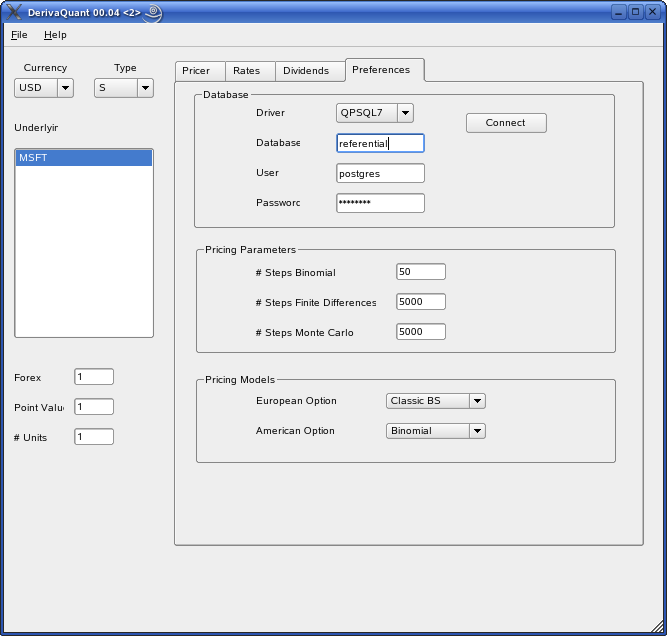
Task: Select MSFT in the underlying list
Action: 83,158
